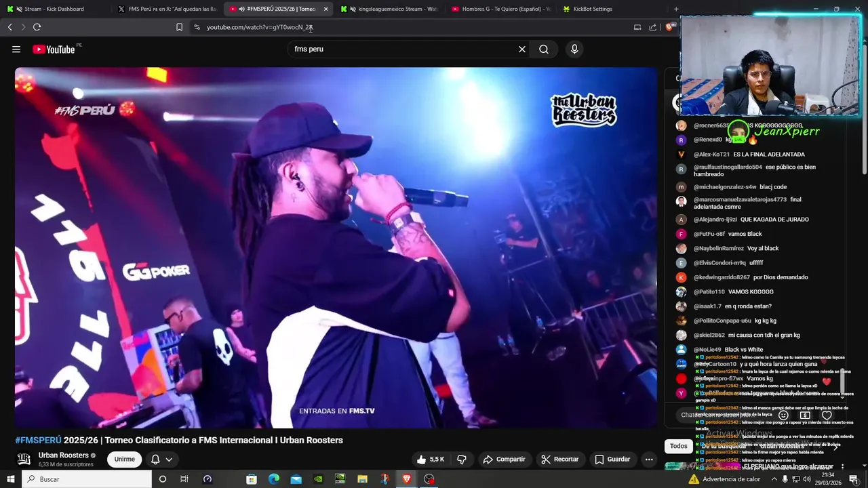This screenshot has height=488, width=868.
Task: Go to the YouTube home logo
Action: coord(54,49)
